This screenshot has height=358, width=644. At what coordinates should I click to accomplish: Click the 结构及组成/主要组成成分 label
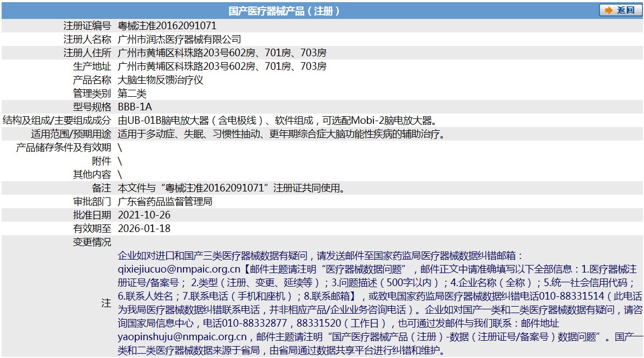[57, 120]
